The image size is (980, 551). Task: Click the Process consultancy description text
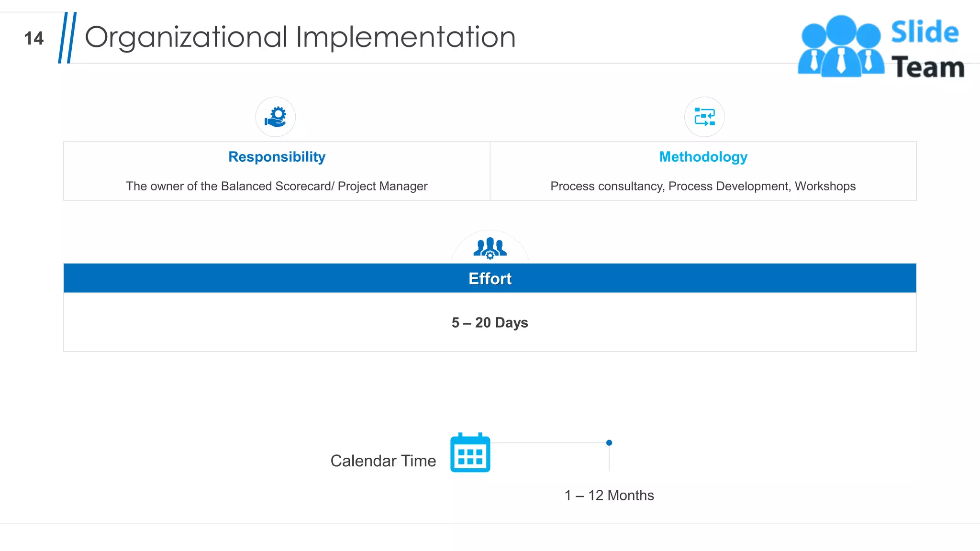pos(702,186)
